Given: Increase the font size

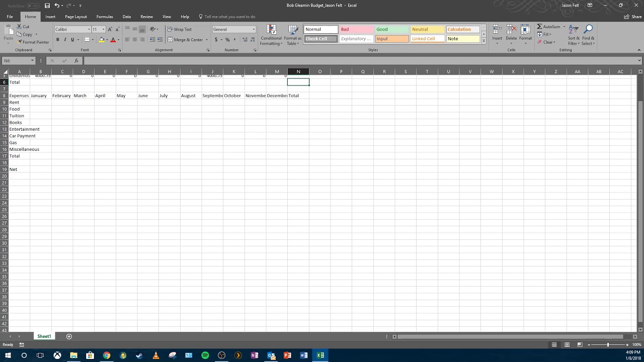Looking at the screenshot, I should (x=110, y=29).
